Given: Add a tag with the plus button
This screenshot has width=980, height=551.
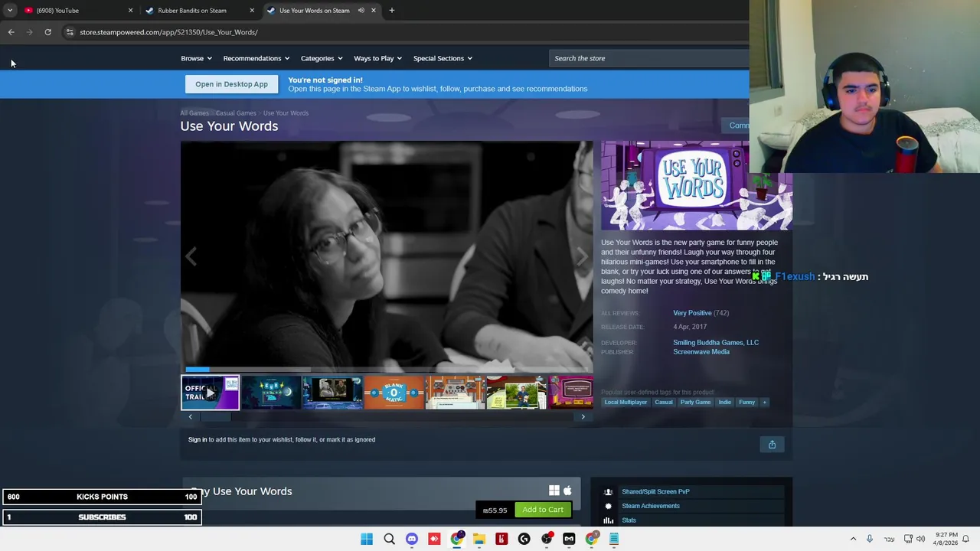Looking at the screenshot, I should pos(764,403).
